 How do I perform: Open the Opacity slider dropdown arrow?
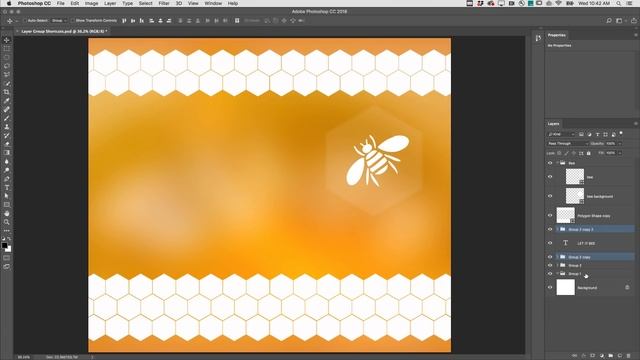point(620,144)
